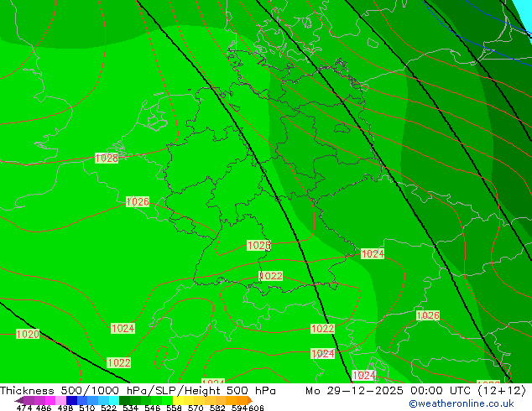
Task: Click the 522 legend value
Action: click(x=108, y=408)
